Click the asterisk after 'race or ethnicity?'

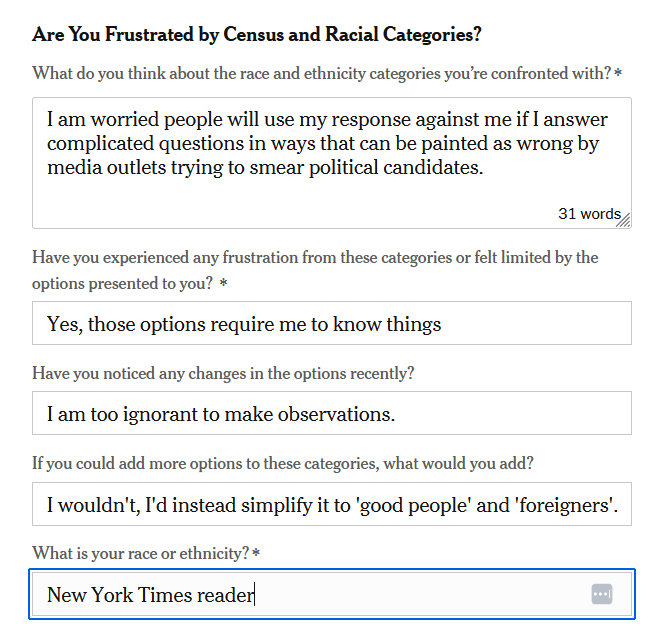(x=257, y=553)
